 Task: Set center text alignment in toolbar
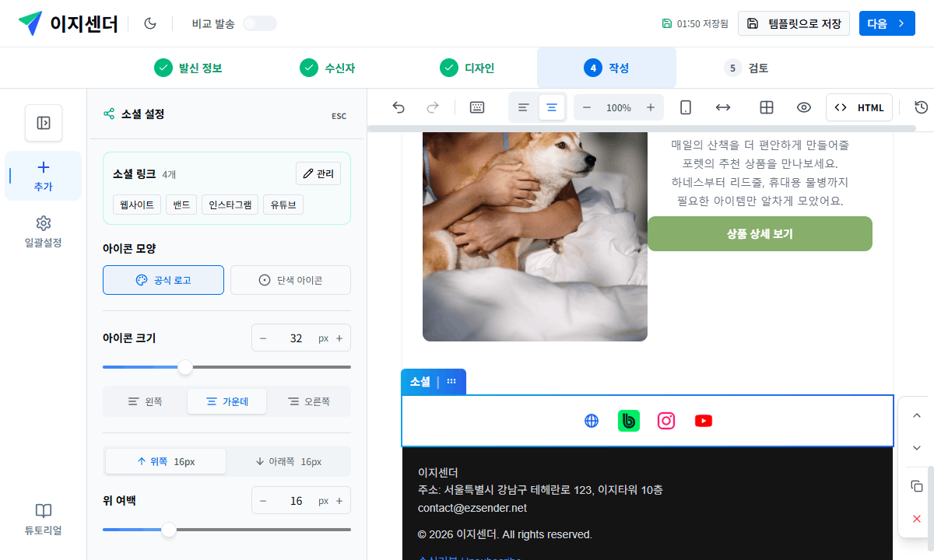552,107
